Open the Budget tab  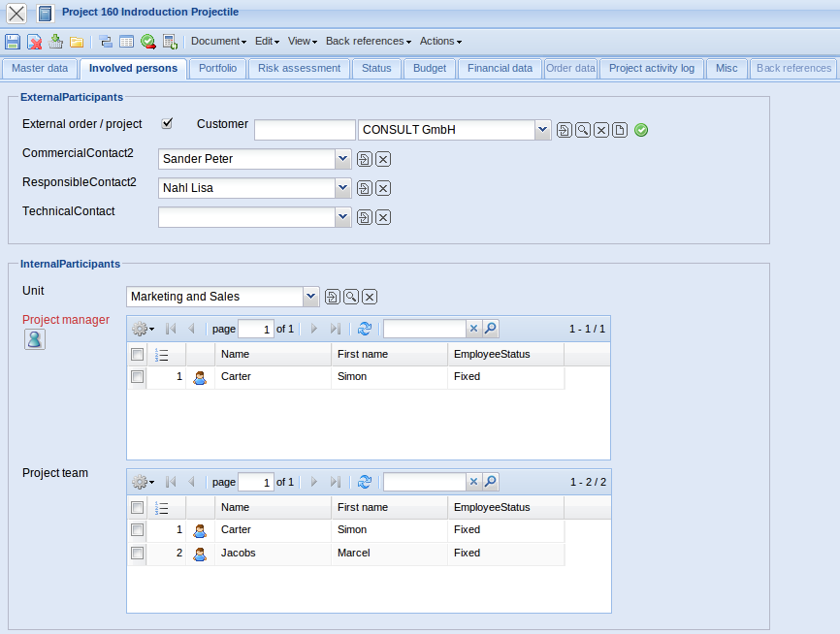[x=430, y=69]
